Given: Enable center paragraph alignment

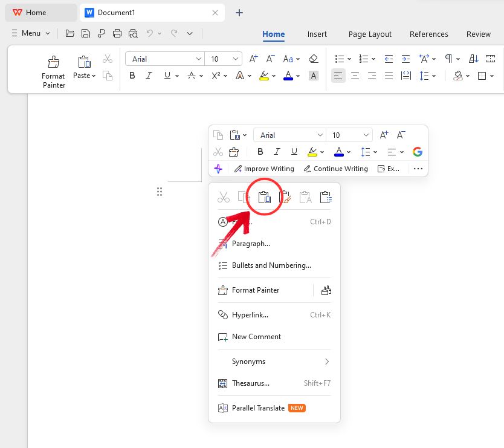Looking at the screenshot, I should (355, 76).
